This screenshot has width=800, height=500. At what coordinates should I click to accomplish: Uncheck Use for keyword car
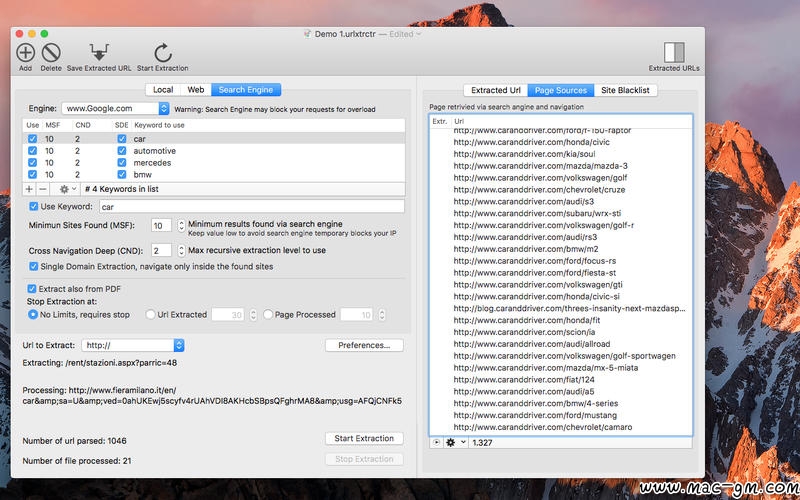[x=33, y=139]
